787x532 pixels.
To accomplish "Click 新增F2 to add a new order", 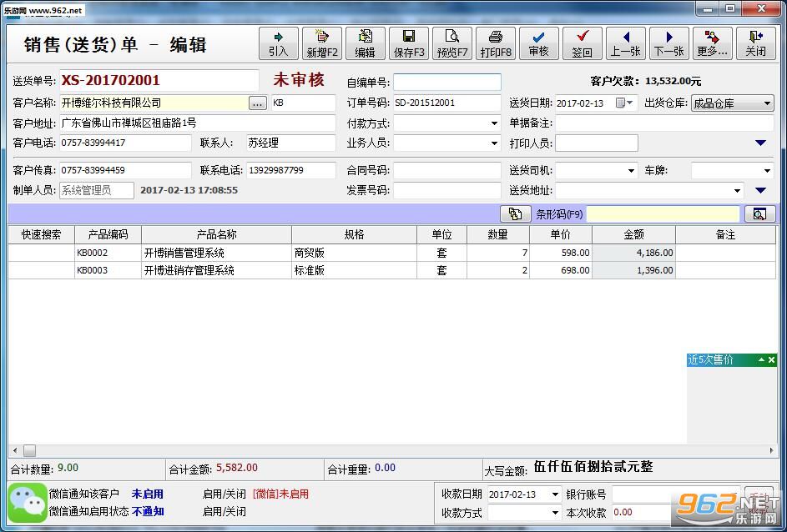I will click(322, 43).
